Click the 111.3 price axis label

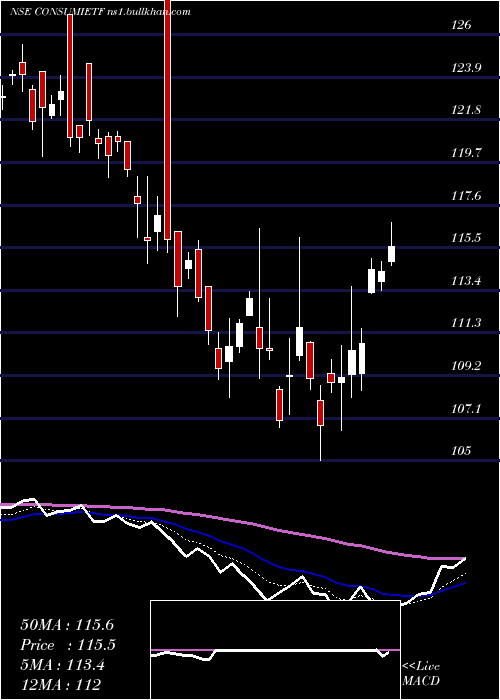(467, 323)
